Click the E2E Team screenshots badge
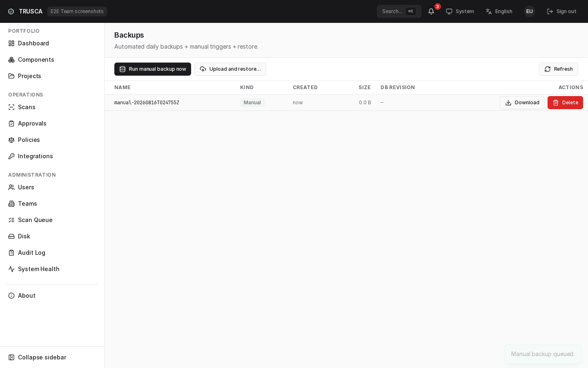The width and height of the screenshot is (588, 368). pos(77,11)
